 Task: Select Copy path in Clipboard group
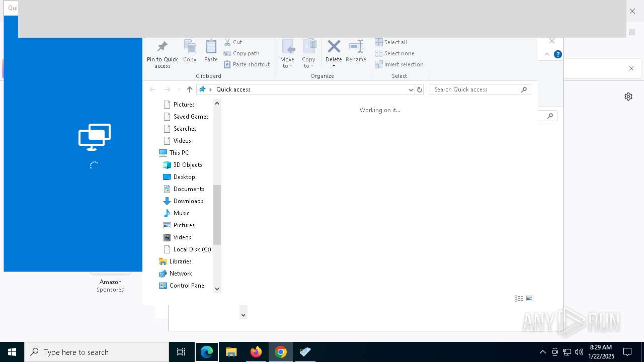(x=242, y=53)
